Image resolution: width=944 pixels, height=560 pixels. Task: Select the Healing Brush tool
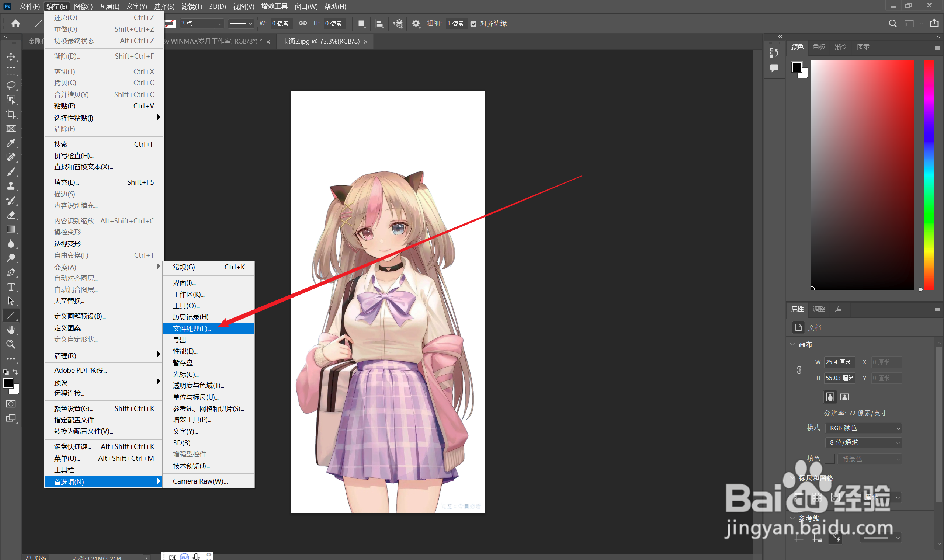[x=11, y=157]
